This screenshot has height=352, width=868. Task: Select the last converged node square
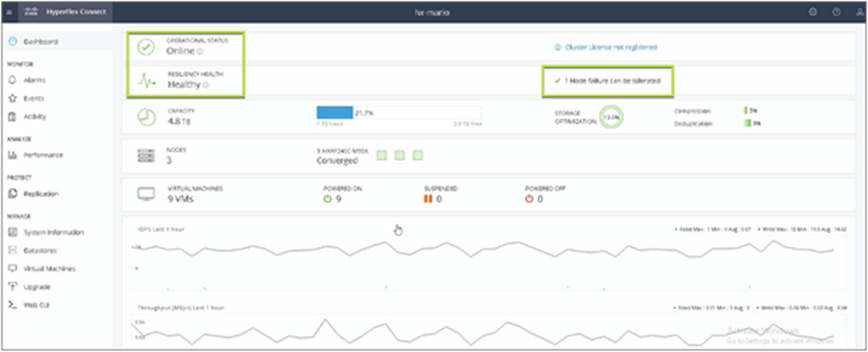[418, 156]
